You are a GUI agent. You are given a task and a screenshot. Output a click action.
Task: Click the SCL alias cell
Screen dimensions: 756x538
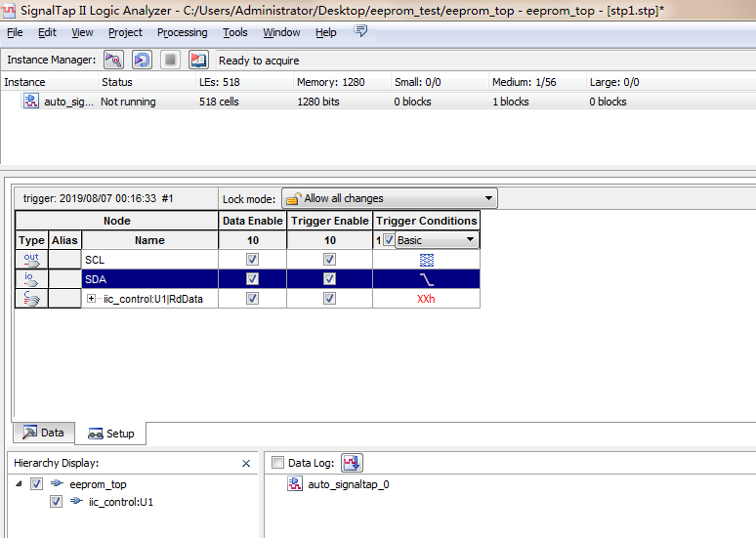[x=64, y=260]
